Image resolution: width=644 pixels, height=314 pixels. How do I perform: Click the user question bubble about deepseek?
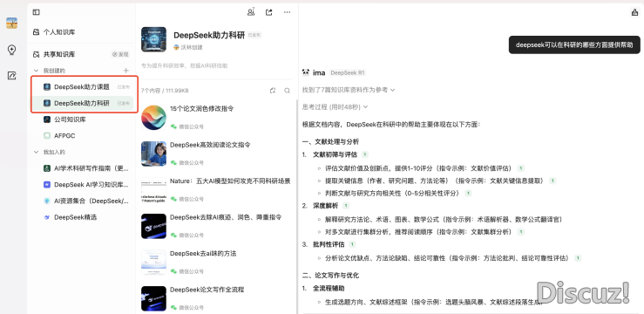[x=574, y=44]
